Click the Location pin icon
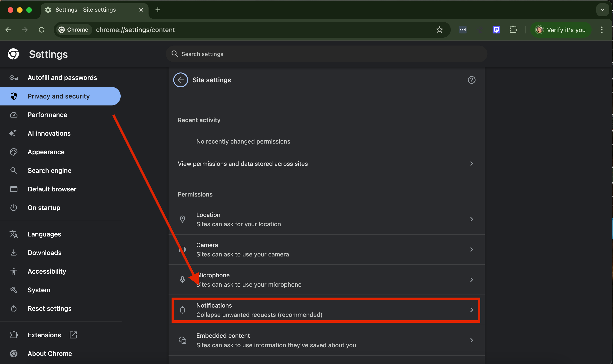613x364 pixels. 182,219
